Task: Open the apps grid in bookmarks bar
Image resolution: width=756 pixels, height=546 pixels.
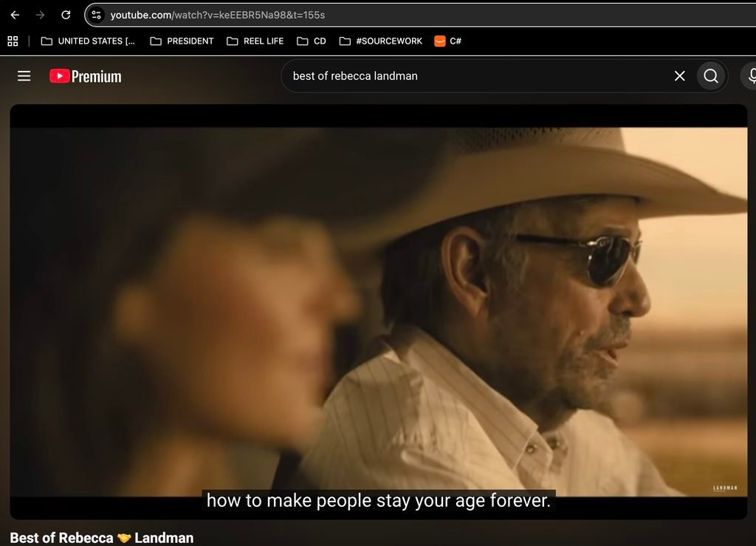Action: point(13,41)
